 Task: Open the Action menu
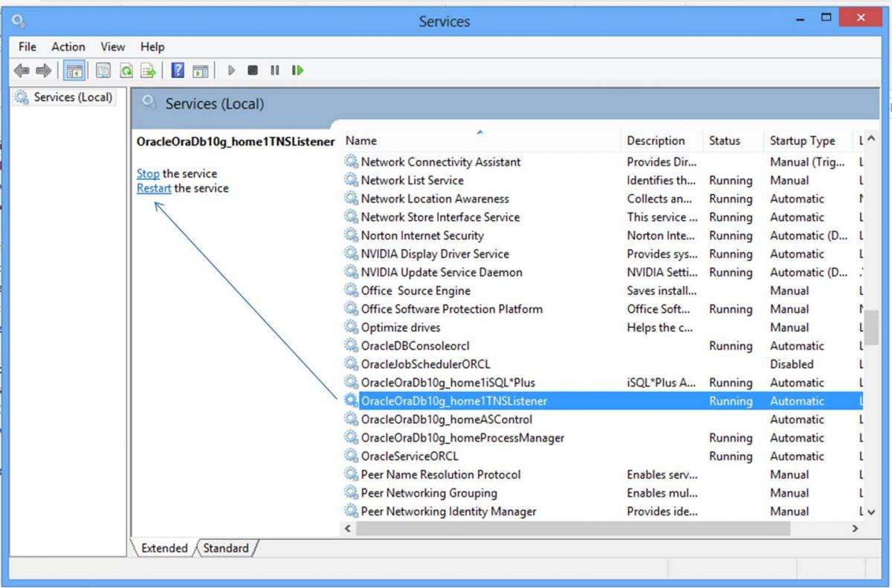[68, 47]
